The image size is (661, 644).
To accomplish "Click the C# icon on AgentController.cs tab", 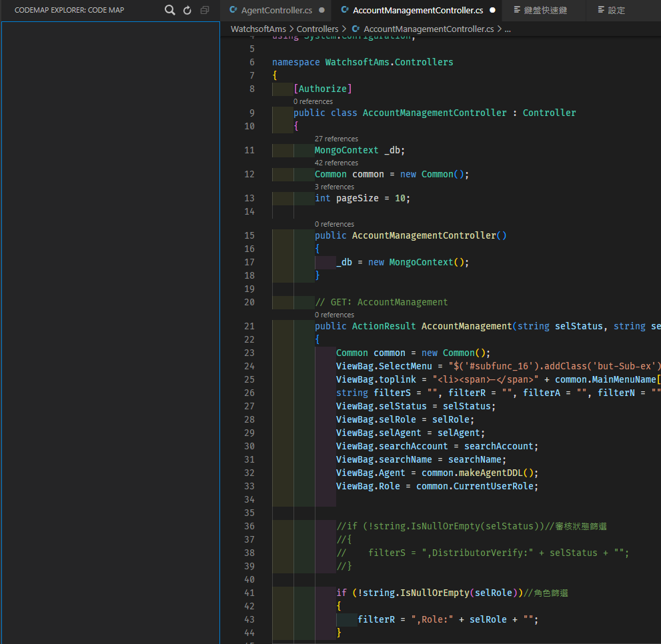I will pyautogui.click(x=232, y=11).
